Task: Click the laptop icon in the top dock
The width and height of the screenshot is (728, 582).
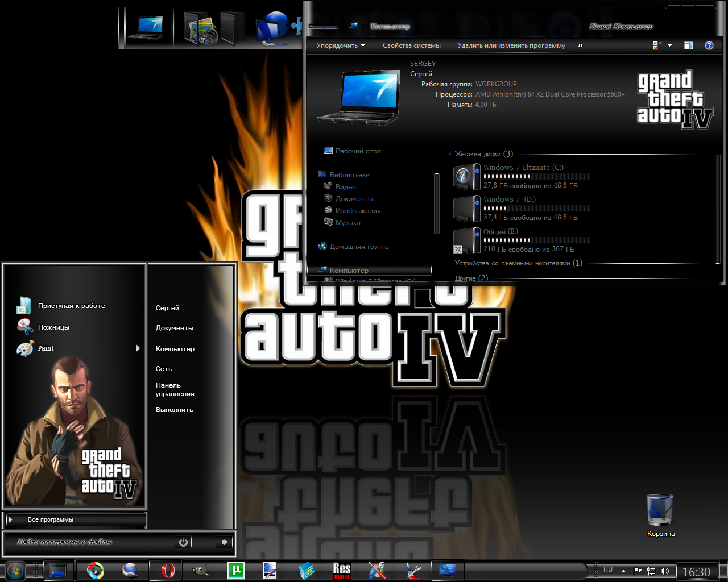Action: [146, 27]
